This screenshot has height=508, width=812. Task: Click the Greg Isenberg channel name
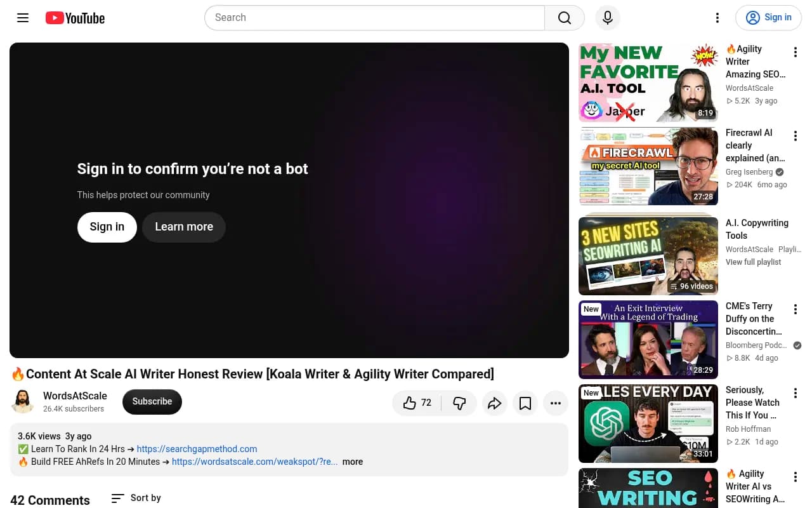(x=749, y=172)
